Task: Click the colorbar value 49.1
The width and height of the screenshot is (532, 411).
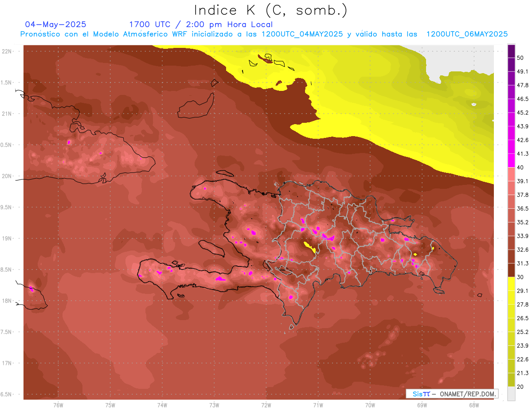Action: 523,71
